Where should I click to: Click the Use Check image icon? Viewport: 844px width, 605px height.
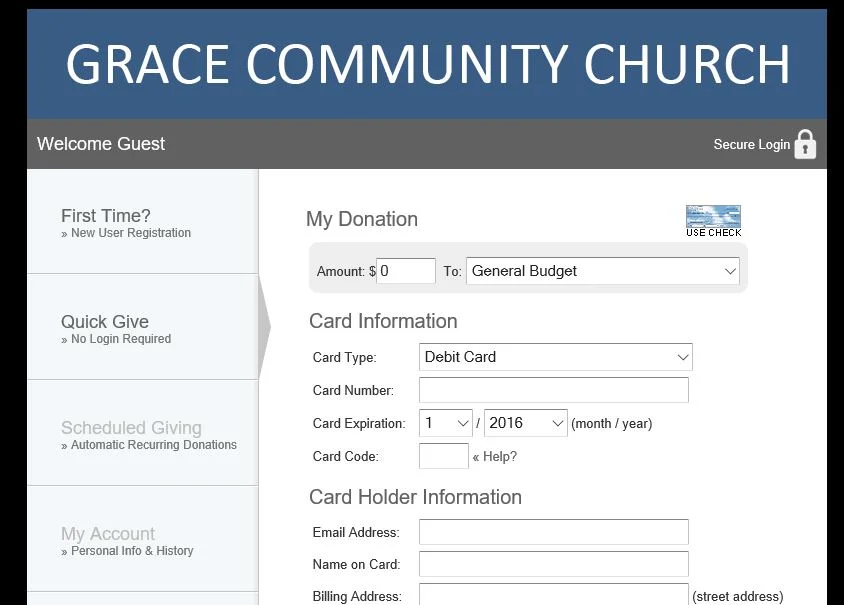(713, 221)
